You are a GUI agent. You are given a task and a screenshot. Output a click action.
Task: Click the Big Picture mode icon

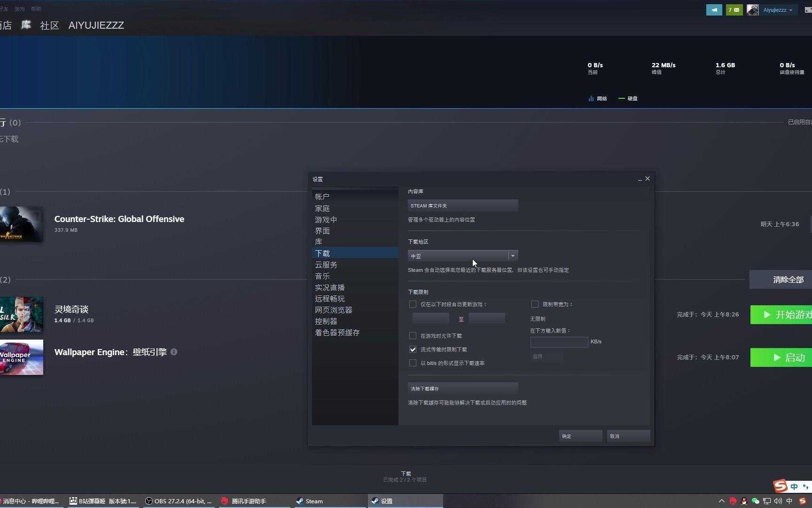pyautogui.click(x=808, y=10)
